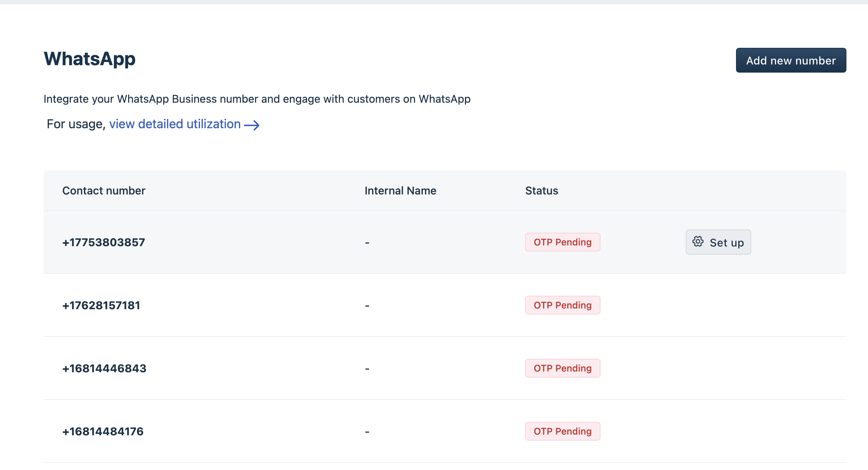Viewport: 868px width, 470px height.
Task: Click the Status column header
Action: pyautogui.click(x=541, y=191)
